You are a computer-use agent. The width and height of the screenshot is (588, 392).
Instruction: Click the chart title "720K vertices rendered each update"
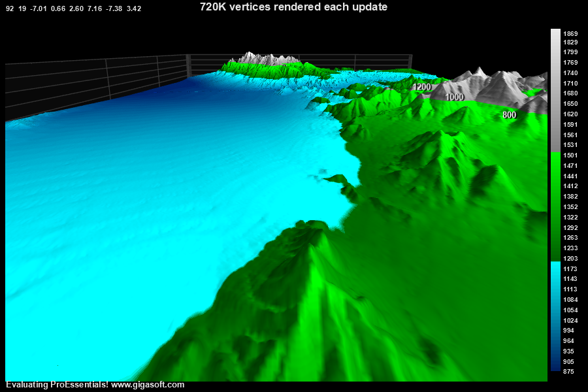[x=293, y=7]
